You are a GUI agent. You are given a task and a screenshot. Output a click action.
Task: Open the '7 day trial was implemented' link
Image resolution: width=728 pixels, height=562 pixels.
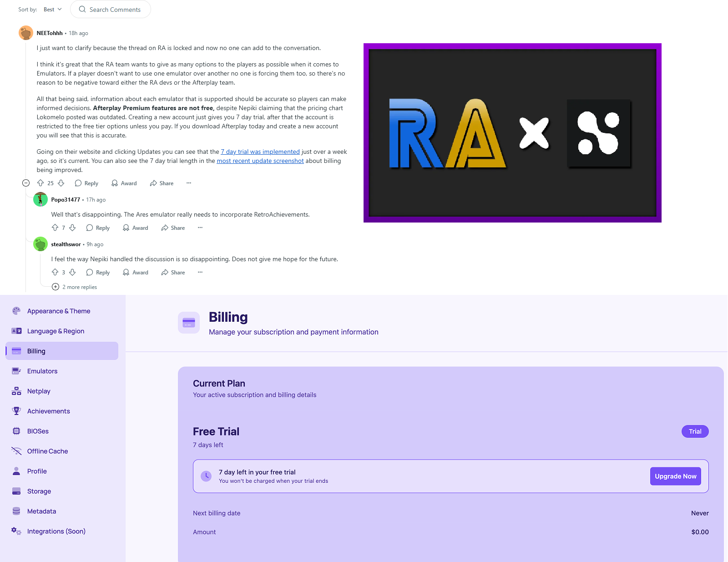pyautogui.click(x=260, y=152)
